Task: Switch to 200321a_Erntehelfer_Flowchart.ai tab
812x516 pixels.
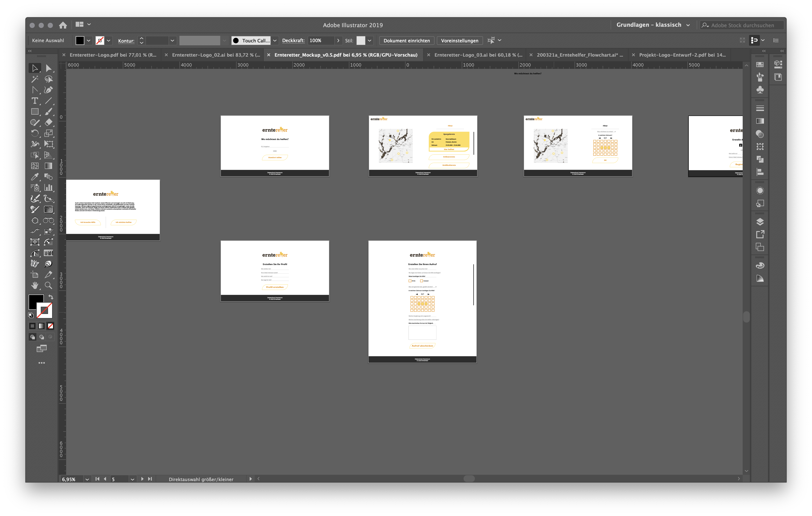Action: click(579, 55)
